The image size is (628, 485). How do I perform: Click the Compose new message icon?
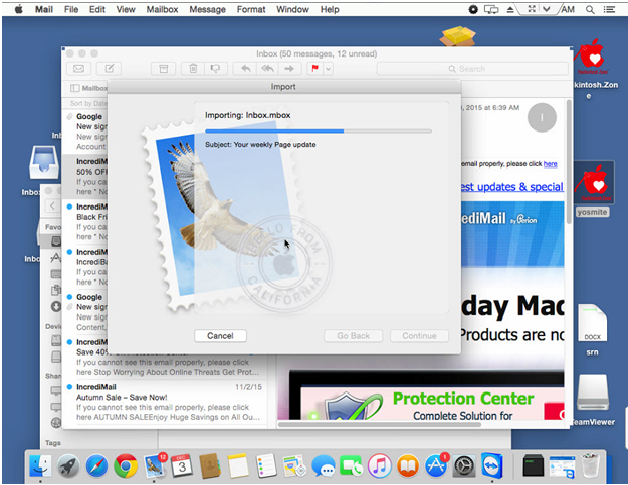[109, 69]
